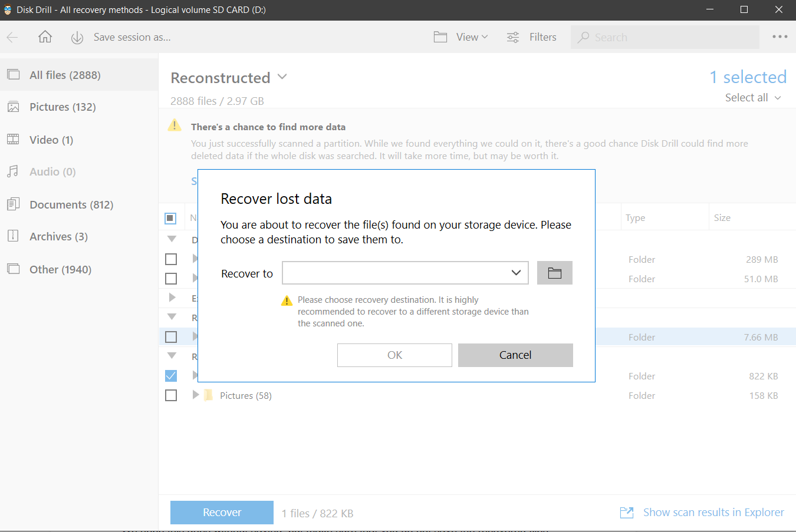Select Other (1940) category

pos(79,269)
